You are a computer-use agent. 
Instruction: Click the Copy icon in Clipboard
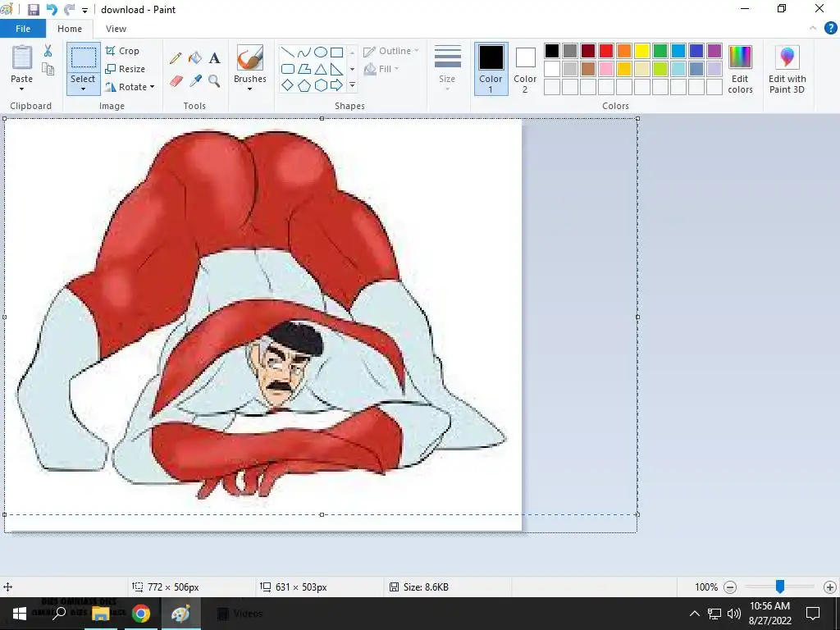(x=48, y=69)
